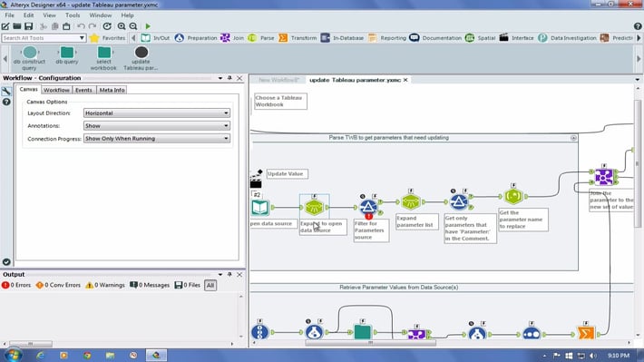The image size is (644, 362).
Task: Open the Tools menu
Action: coord(73,15)
